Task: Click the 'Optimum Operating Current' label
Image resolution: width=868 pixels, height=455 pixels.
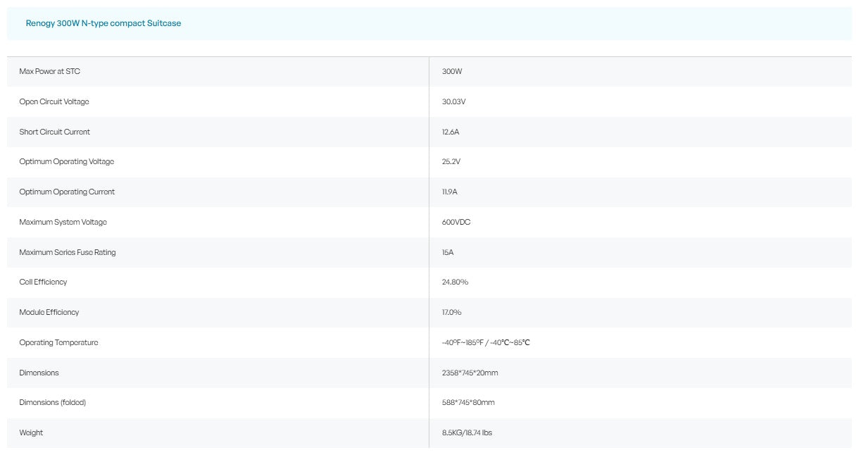Action: click(67, 192)
